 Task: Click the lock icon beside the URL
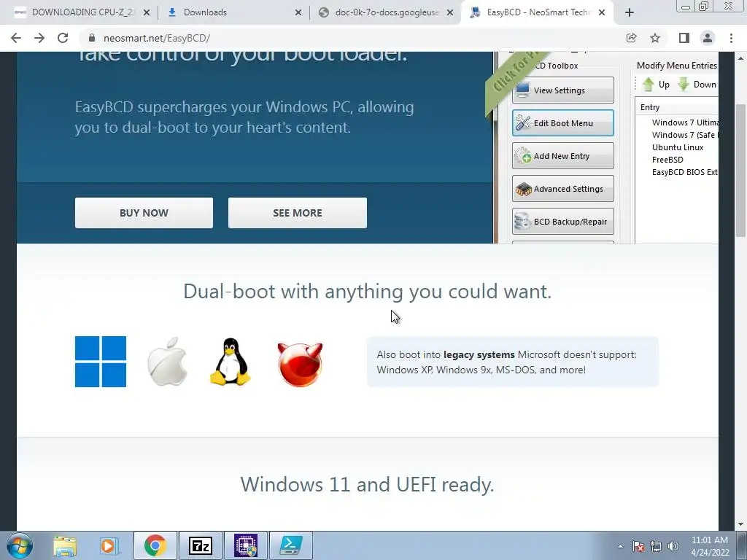click(x=92, y=38)
